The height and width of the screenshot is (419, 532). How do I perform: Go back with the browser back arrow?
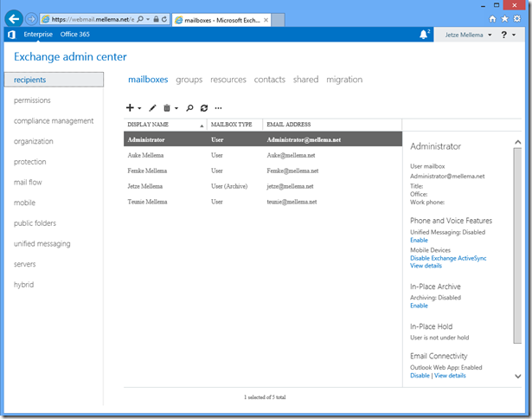point(15,18)
